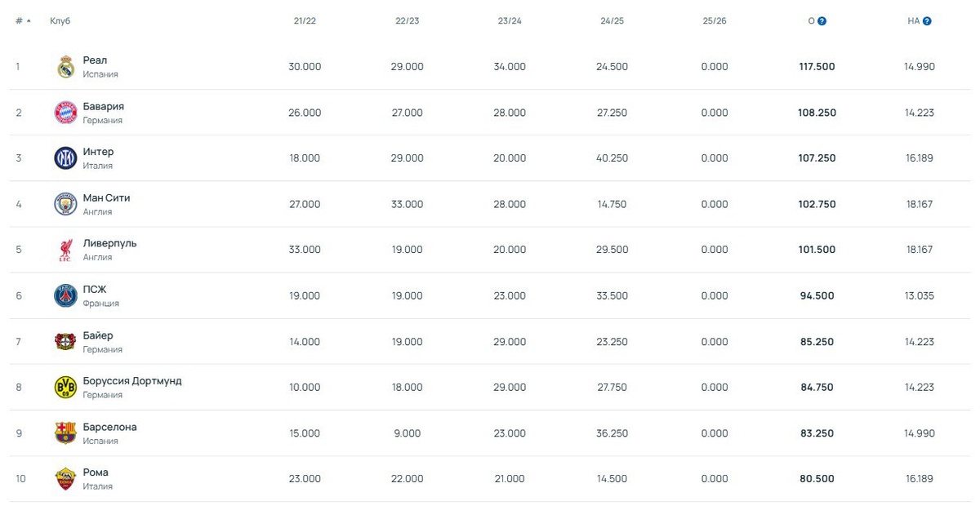Screen dimensions: 980x510
Task: Click the PSG club logo
Action: (x=65, y=295)
